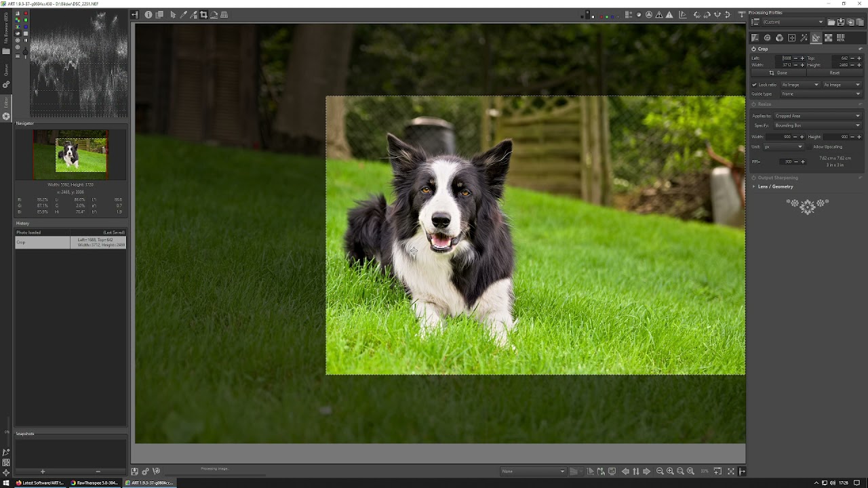The height and width of the screenshot is (488, 868).
Task: Toggle the Crop tool power button
Action: (753, 49)
